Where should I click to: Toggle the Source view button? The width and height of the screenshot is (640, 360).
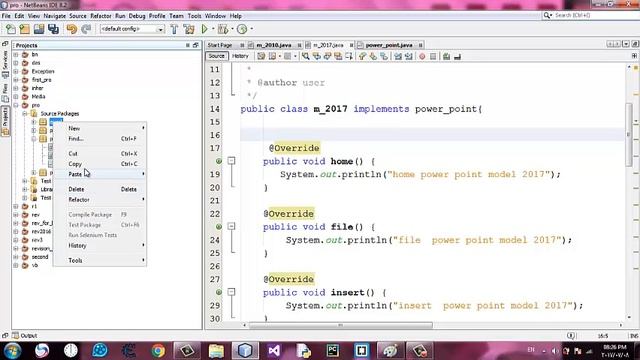coord(216,56)
